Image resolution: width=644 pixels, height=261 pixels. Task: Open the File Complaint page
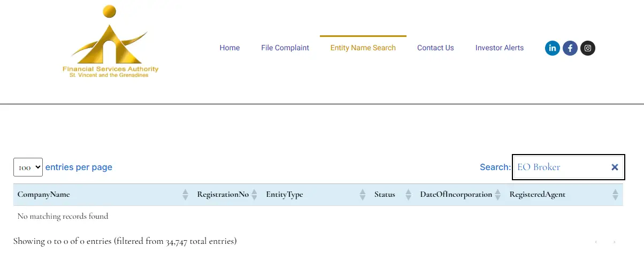[285, 48]
